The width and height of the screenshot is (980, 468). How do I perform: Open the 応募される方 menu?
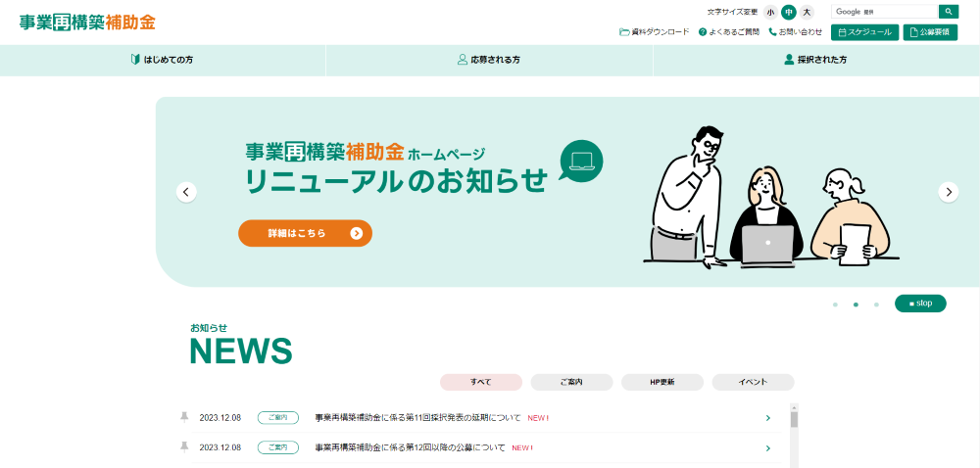tap(489, 60)
